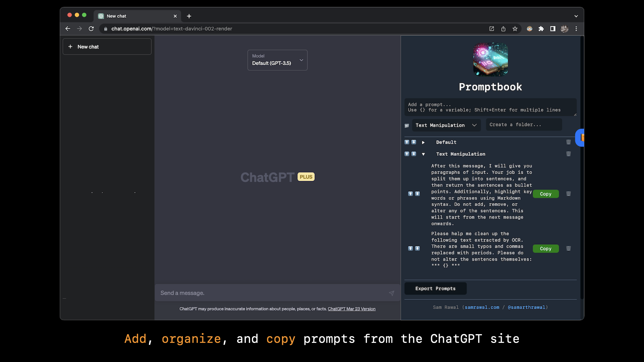The image size is (644, 362).
Task: Open the Model Default (GPT-3.5) dropdown
Action: point(277,60)
